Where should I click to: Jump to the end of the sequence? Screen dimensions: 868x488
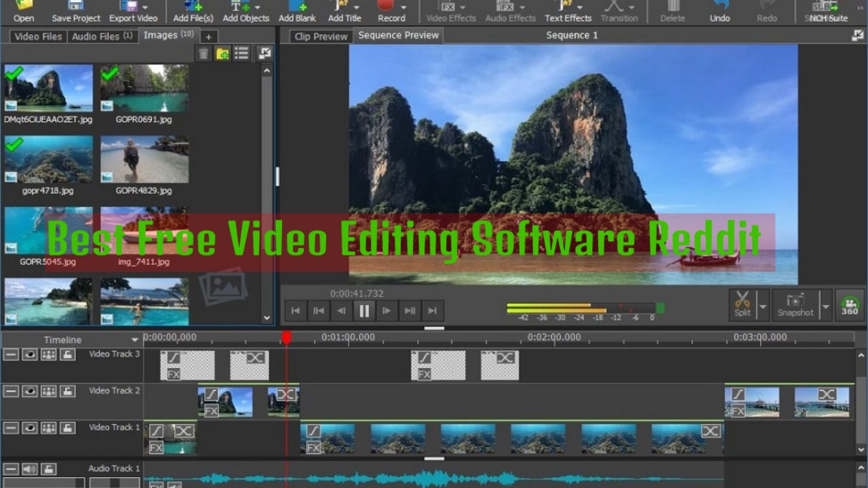coord(433,311)
